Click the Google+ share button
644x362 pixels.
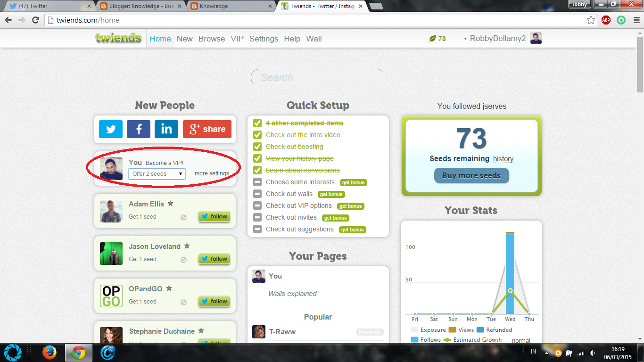(207, 129)
